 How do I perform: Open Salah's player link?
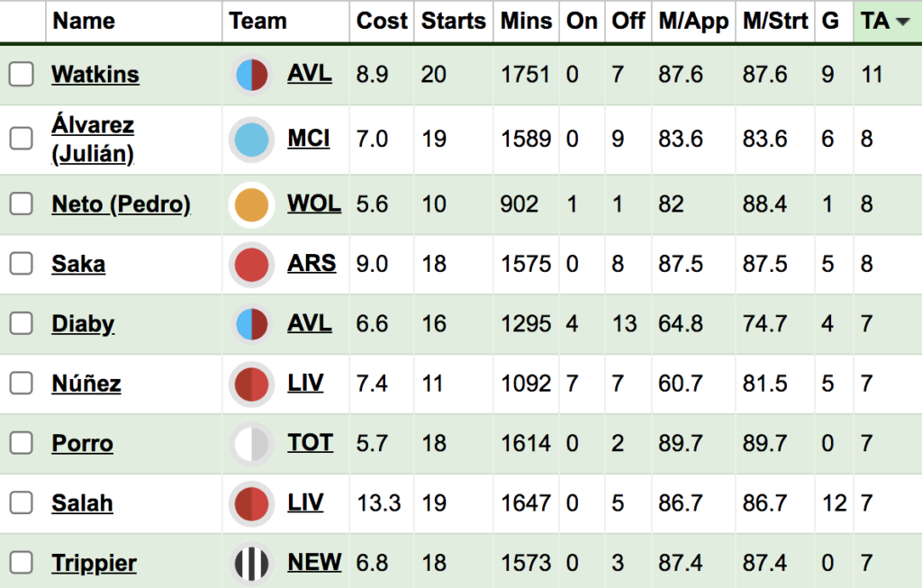tap(82, 503)
